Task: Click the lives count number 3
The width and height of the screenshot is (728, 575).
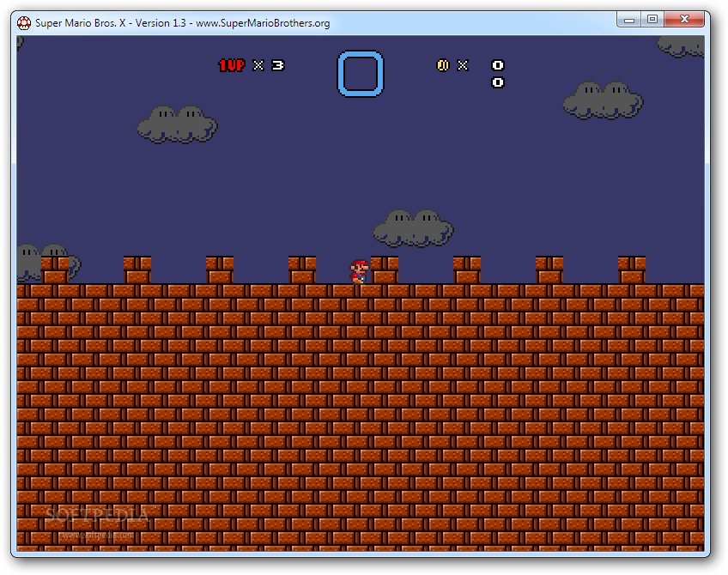Action: click(x=277, y=65)
